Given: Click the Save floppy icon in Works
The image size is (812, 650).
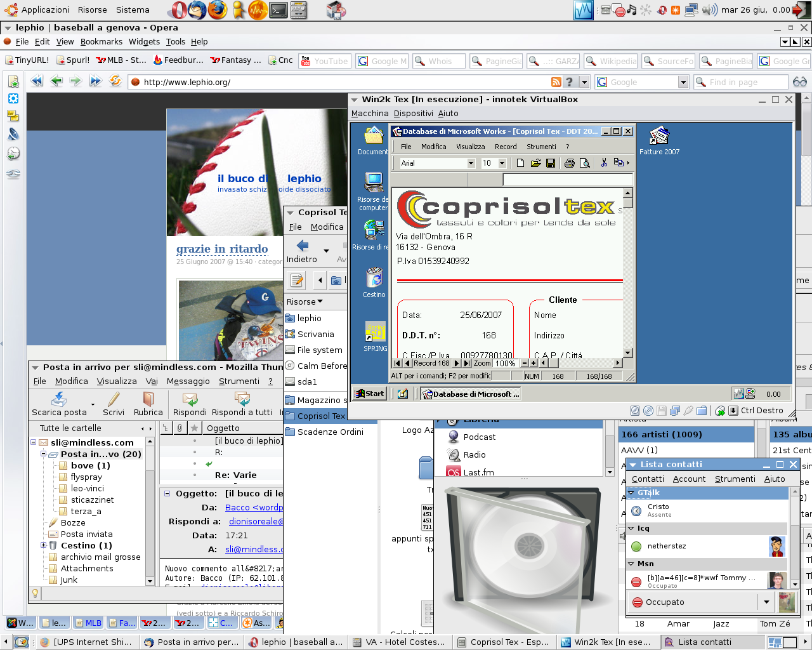Looking at the screenshot, I should [x=551, y=163].
